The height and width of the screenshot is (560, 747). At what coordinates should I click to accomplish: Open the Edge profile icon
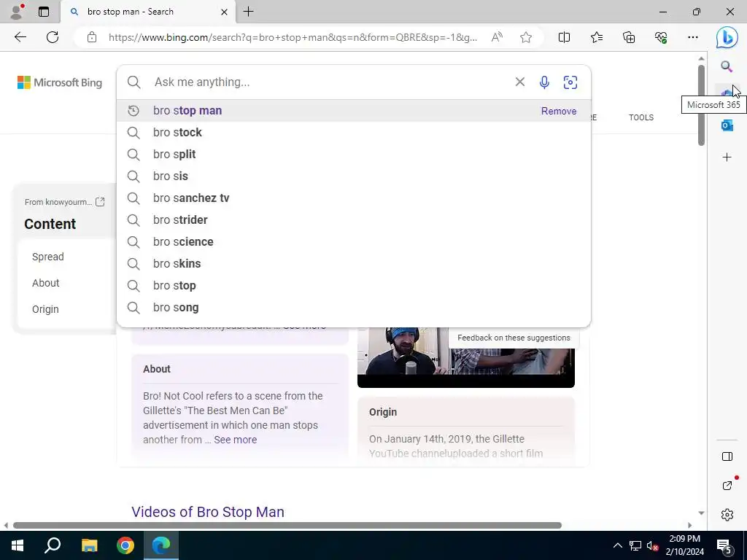(17, 12)
